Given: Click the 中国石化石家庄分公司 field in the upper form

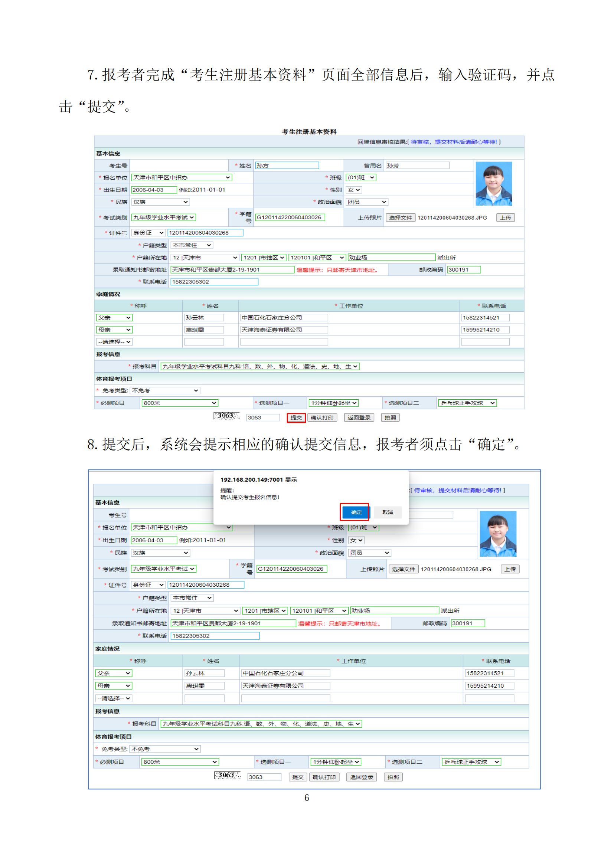Looking at the screenshot, I should point(284,318).
